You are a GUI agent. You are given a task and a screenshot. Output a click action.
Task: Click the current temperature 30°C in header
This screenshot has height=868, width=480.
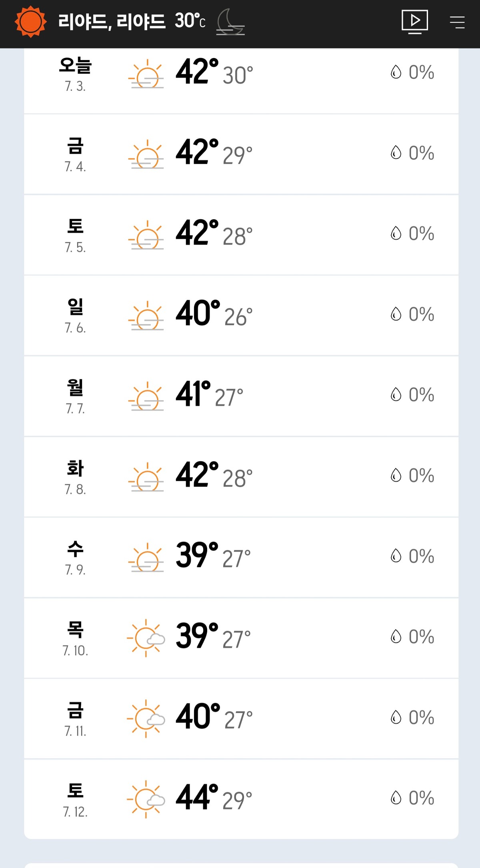pyautogui.click(x=190, y=21)
